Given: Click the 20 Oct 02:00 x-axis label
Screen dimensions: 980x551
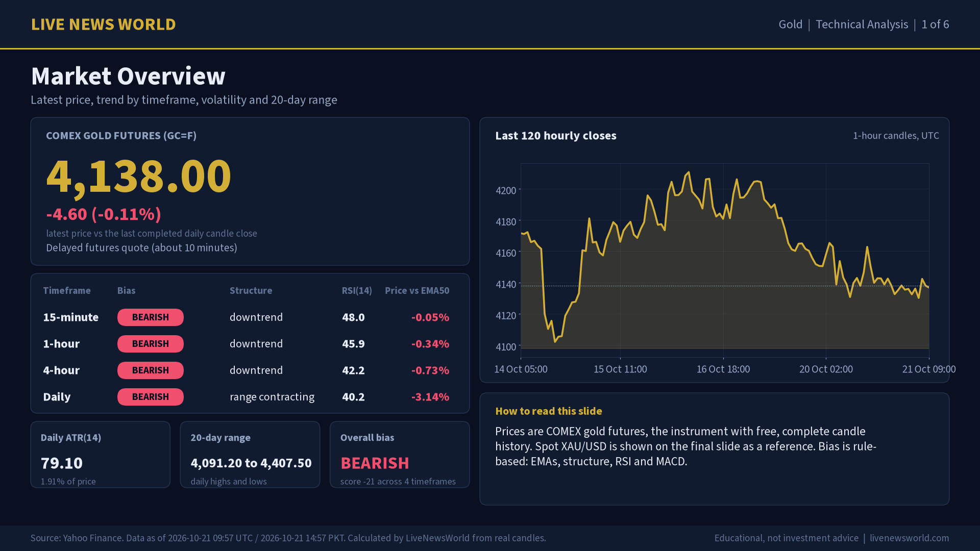Looking at the screenshot, I should (826, 369).
